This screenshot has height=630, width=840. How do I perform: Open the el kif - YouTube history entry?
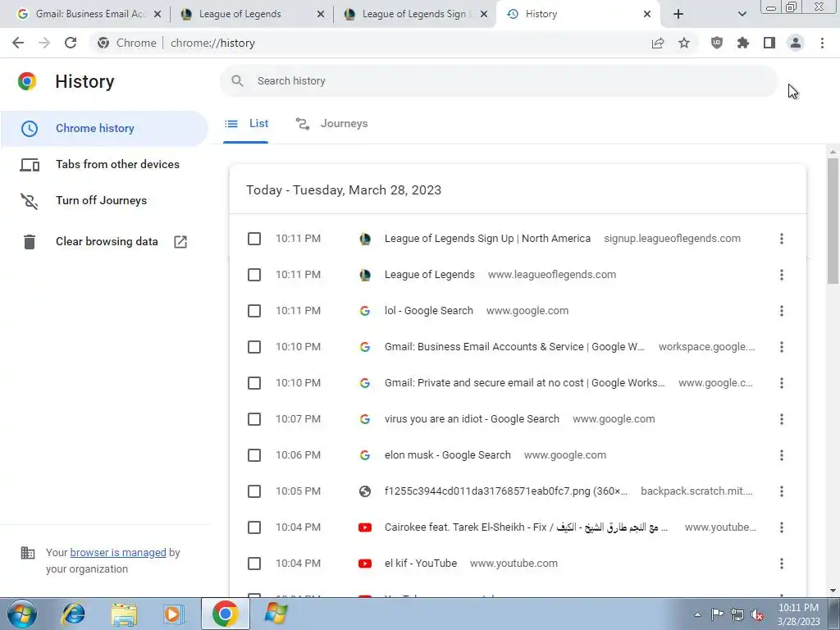421,564
